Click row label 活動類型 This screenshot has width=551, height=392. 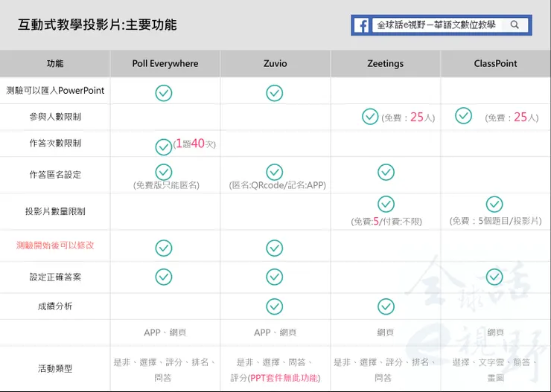tap(55, 368)
